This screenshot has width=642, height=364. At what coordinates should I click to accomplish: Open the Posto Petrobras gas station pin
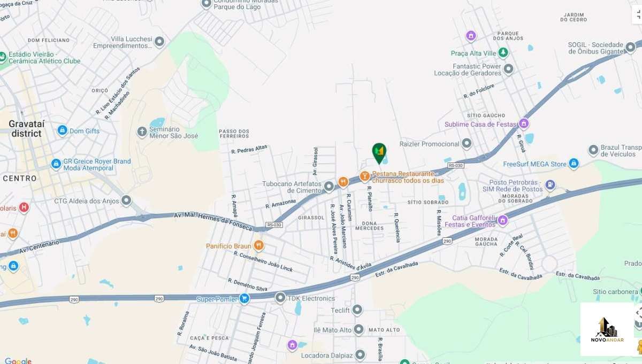550,185
